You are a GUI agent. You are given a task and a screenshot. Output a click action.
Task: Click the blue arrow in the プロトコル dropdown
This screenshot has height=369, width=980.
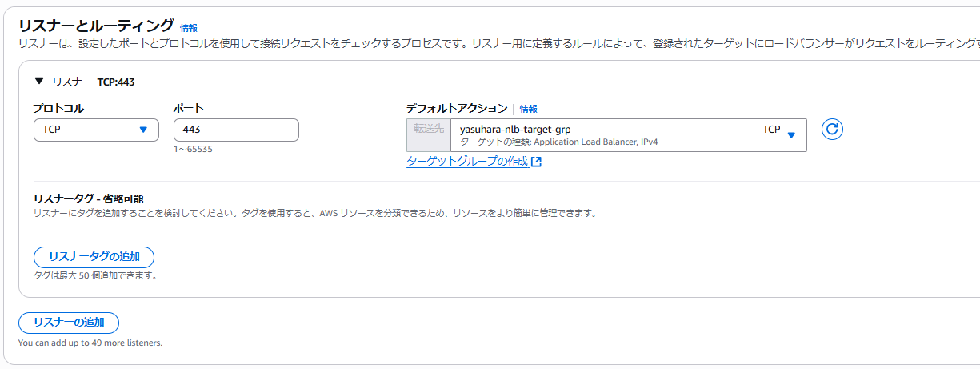pyautogui.click(x=144, y=130)
